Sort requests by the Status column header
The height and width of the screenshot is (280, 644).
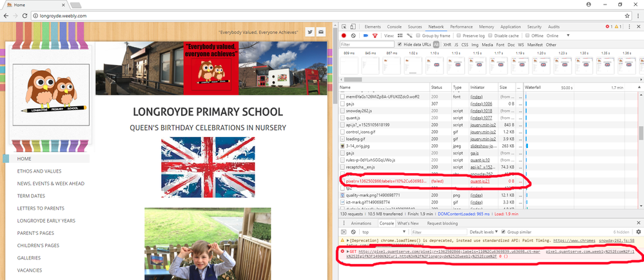(x=440, y=88)
